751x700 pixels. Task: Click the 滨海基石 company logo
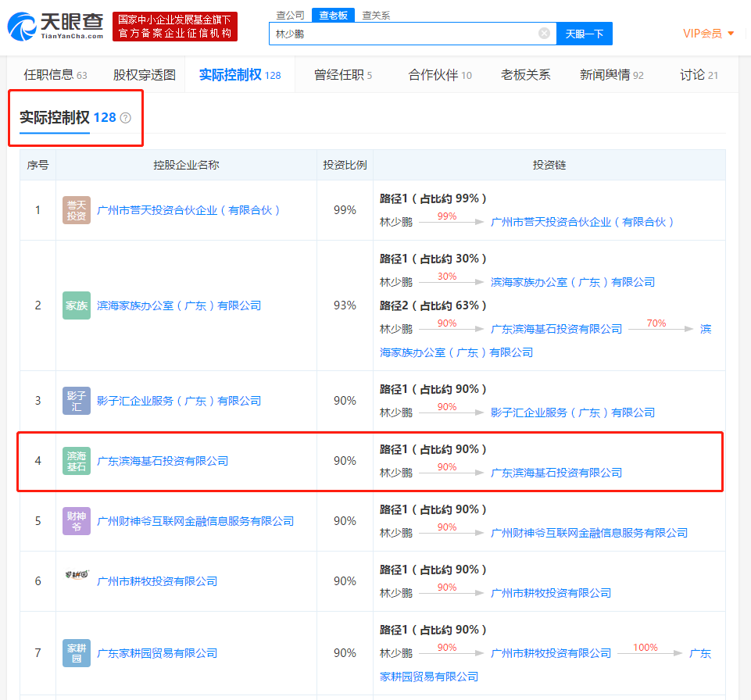click(77, 461)
